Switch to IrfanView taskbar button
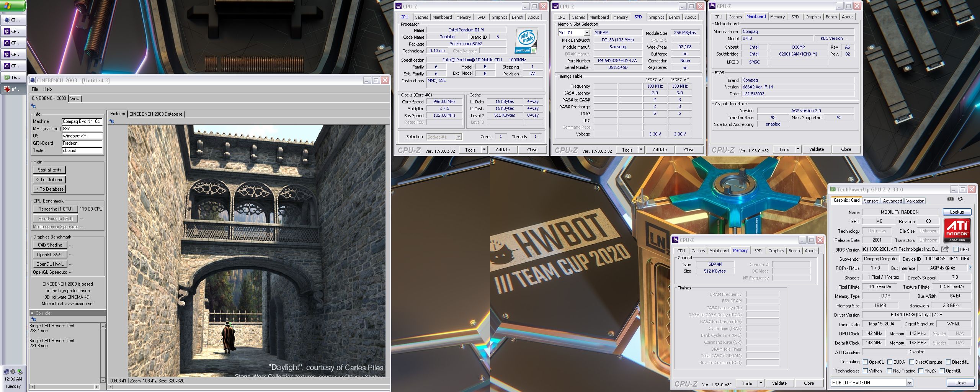The image size is (980, 392). pyautogui.click(x=13, y=89)
